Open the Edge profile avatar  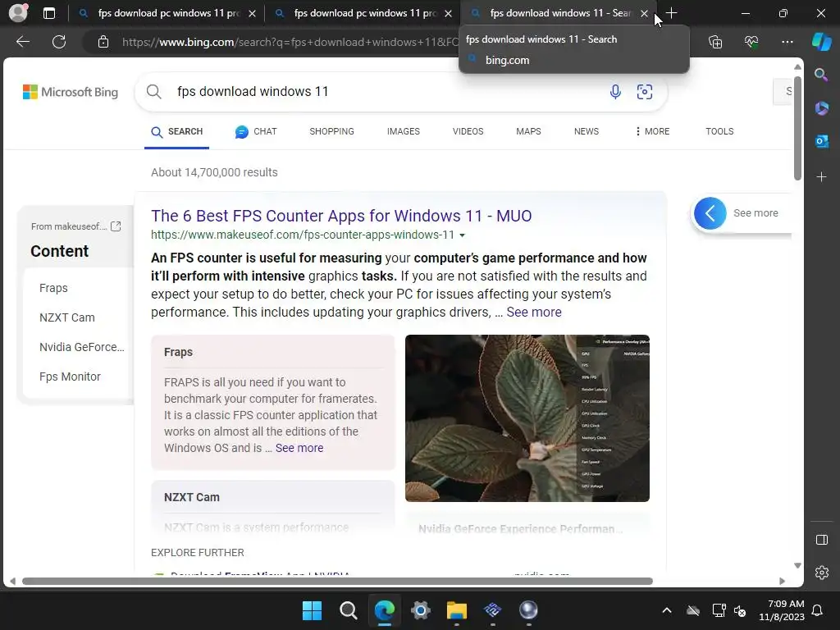click(18, 13)
